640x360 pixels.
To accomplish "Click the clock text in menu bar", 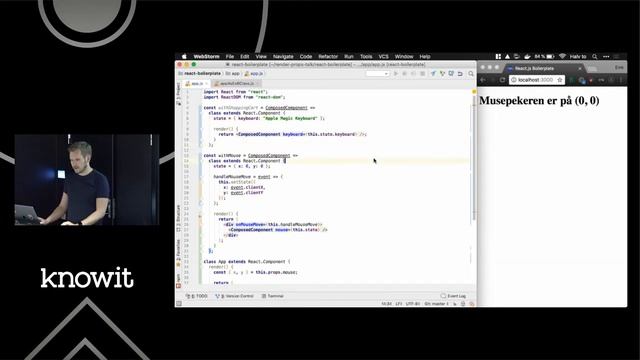I will (x=578, y=57).
